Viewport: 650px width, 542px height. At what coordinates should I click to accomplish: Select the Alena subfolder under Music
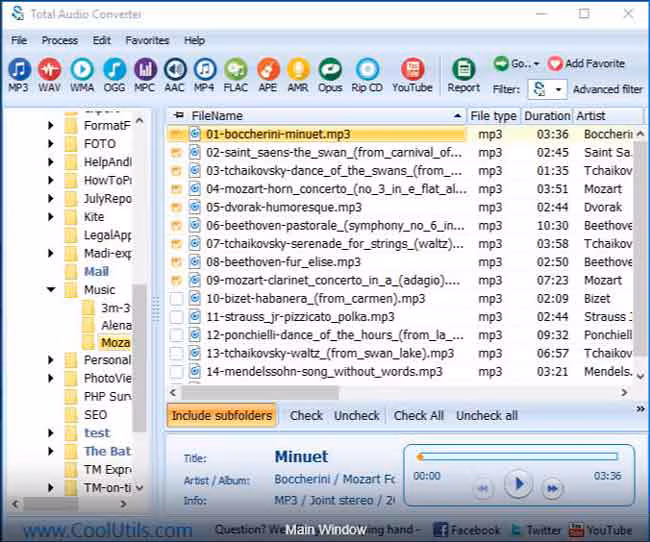click(x=116, y=326)
